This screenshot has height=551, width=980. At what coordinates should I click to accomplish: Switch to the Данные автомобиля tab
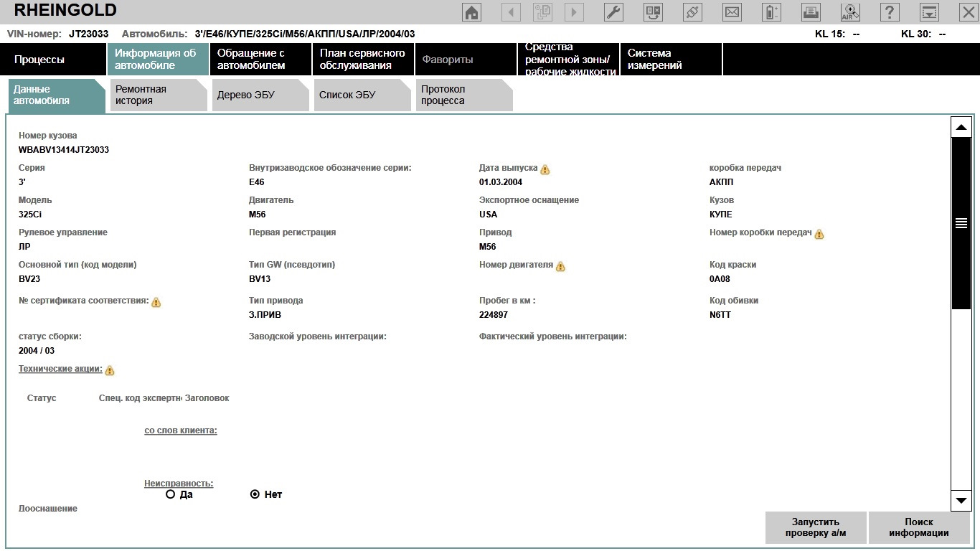57,95
